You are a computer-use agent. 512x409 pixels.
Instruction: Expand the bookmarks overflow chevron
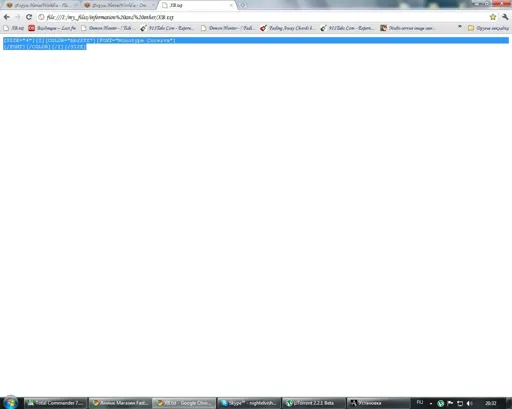pyautogui.click(x=460, y=27)
